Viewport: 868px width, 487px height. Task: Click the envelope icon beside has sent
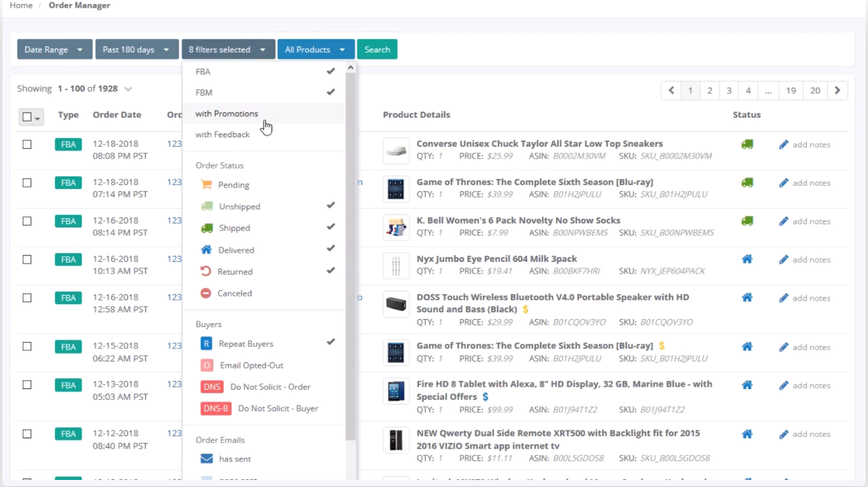pyautogui.click(x=206, y=459)
